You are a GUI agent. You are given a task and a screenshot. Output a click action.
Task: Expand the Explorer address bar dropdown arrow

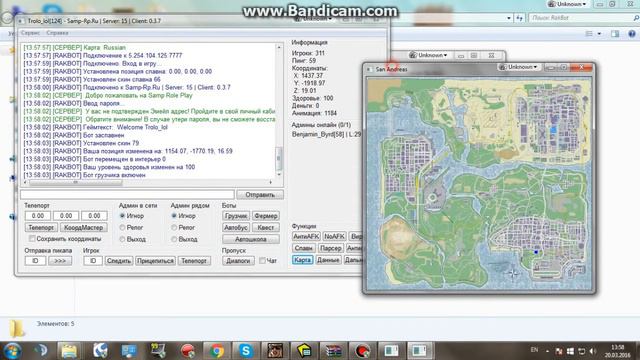[x=509, y=18]
